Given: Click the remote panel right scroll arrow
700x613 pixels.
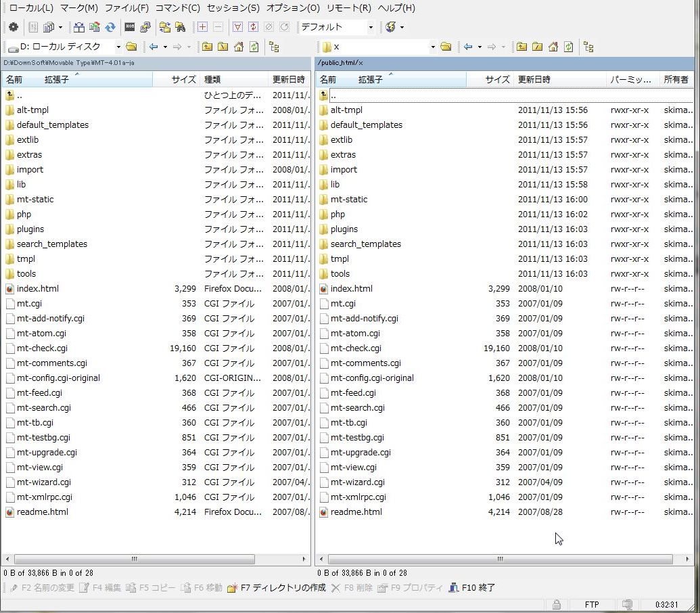Looking at the screenshot, I should point(687,559).
